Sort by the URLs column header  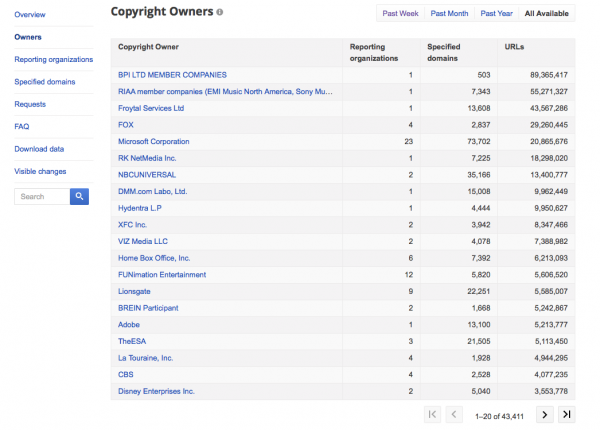pos(515,47)
